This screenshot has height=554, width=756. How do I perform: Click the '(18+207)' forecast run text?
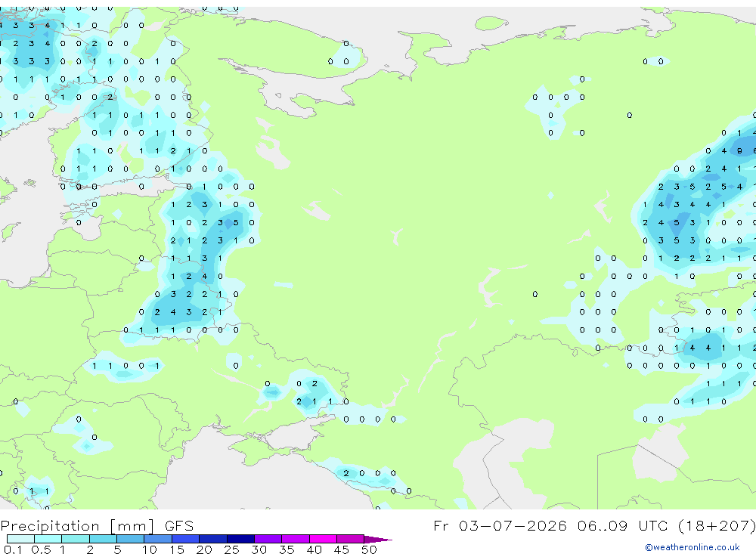(x=717, y=525)
